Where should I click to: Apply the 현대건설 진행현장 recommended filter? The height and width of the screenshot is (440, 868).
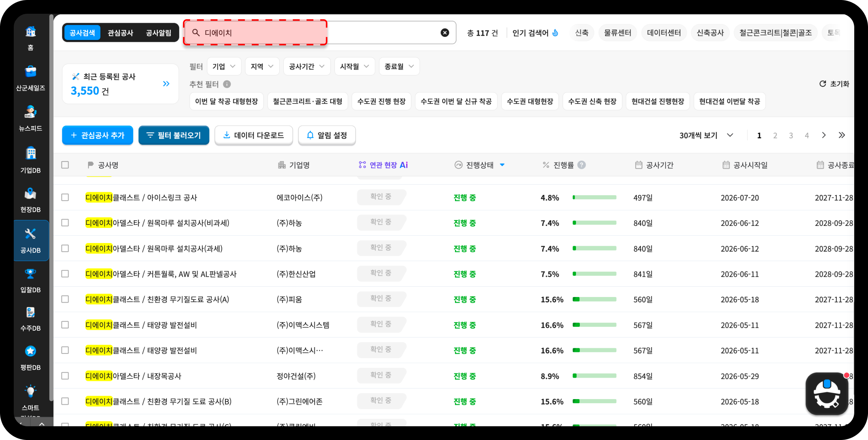click(658, 101)
